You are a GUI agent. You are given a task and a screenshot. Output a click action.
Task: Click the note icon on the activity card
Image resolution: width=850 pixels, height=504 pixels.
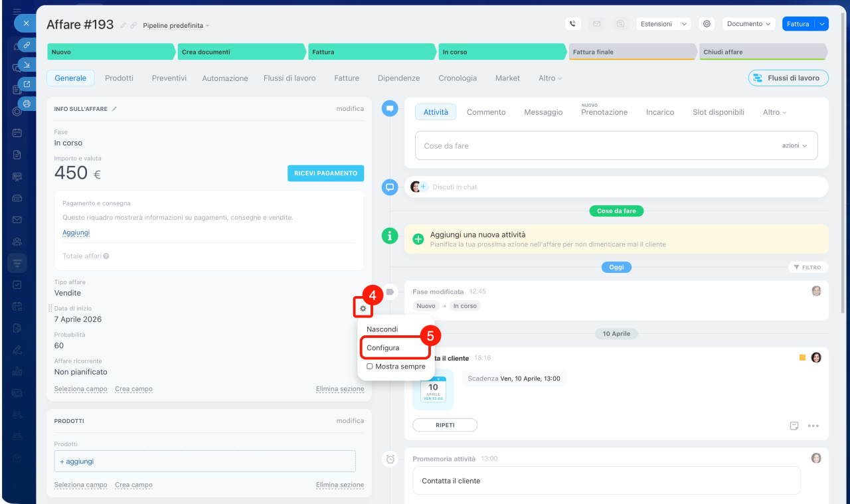[794, 426]
